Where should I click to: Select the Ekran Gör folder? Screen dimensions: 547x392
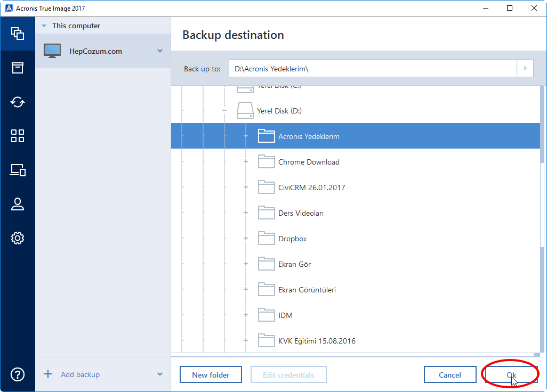(x=294, y=264)
